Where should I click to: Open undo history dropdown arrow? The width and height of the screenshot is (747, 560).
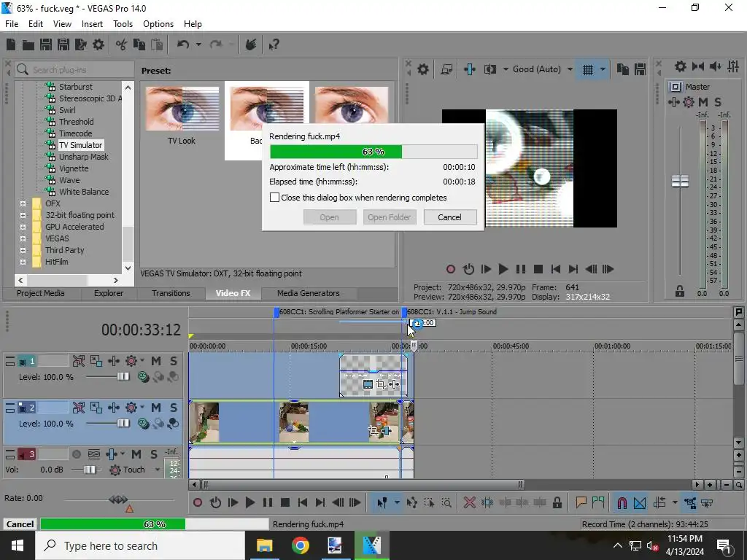tap(198, 44)
